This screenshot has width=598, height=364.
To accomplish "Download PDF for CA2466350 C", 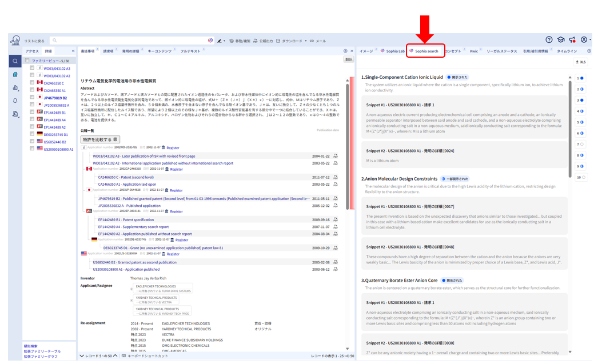I will pos(336,177).
